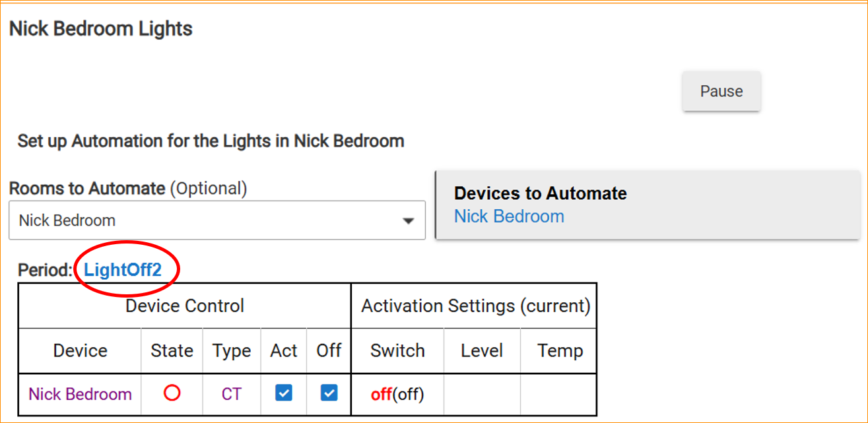The image size is (868, 423).
Task: Click the empty Temp cell
Action: [560, 394]
